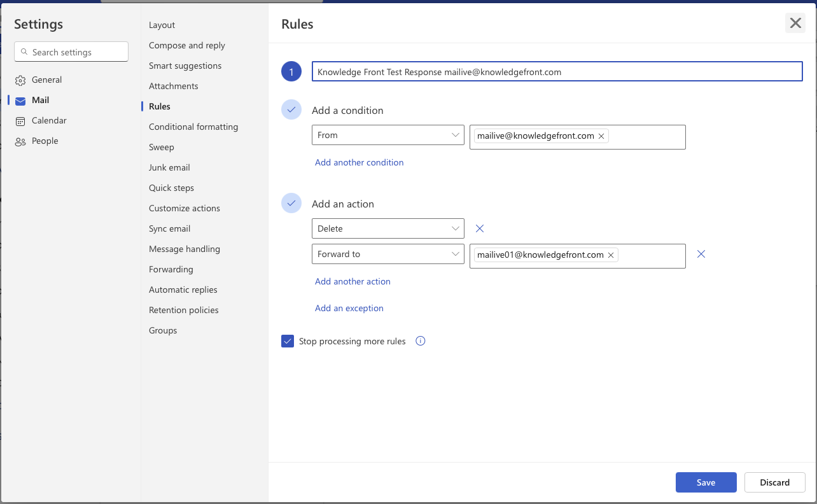The width and height of the screenshot is (817, 504).
Task: Click the rule name input field
Action: click(x=557, y=72)
